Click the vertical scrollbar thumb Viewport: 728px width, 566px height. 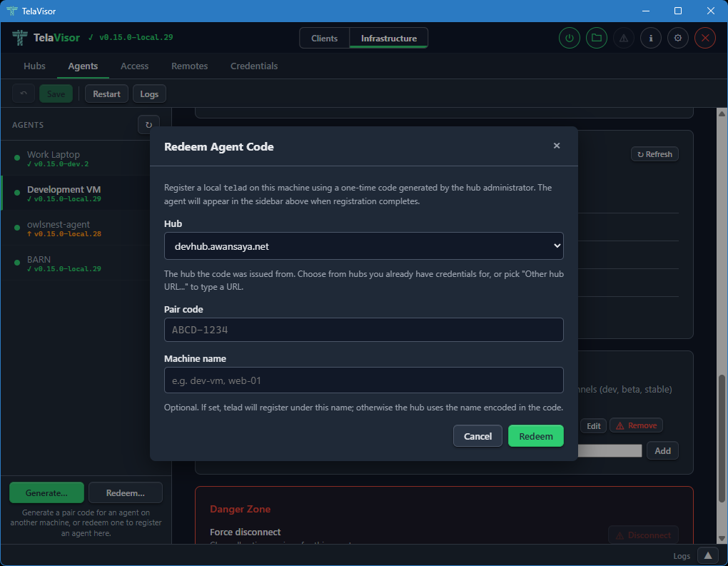click(x=722, y=438)
